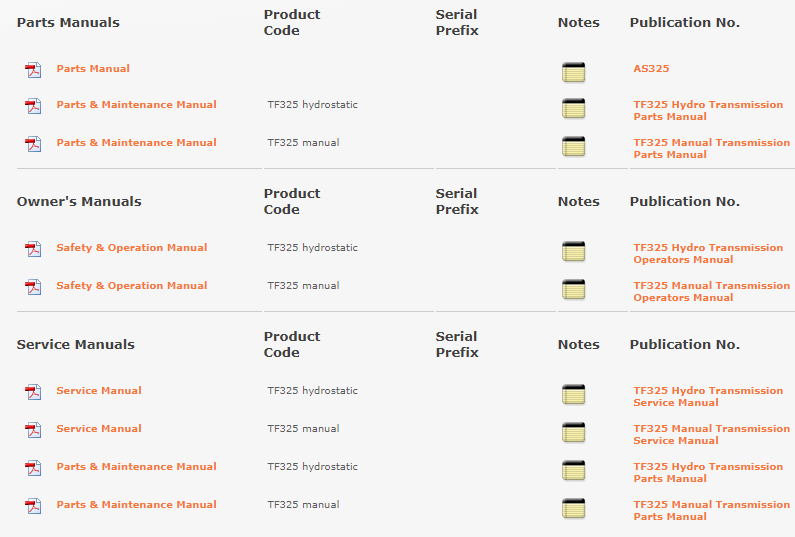Open PDF icon for TF325 manual Service Manual

tap(34, 430)
